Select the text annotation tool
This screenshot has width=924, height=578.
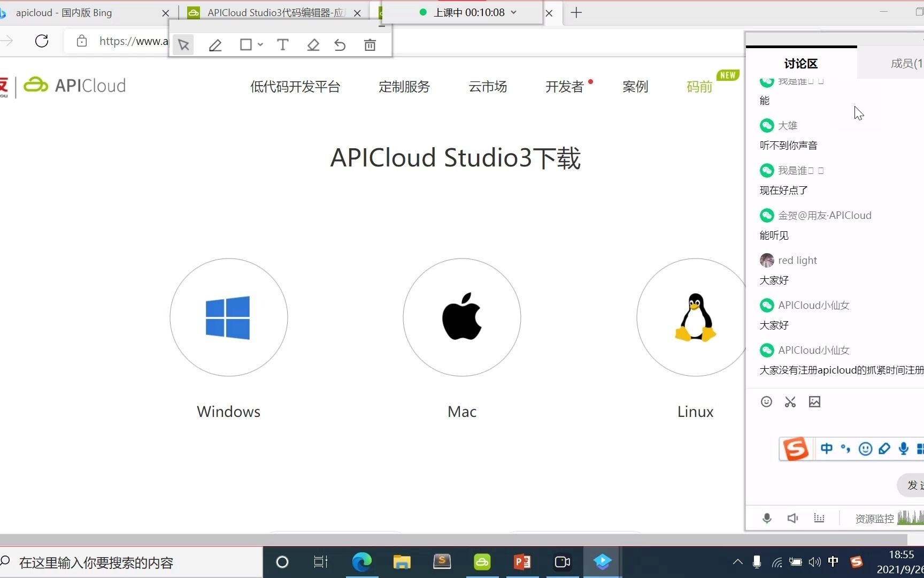(283, 45)
